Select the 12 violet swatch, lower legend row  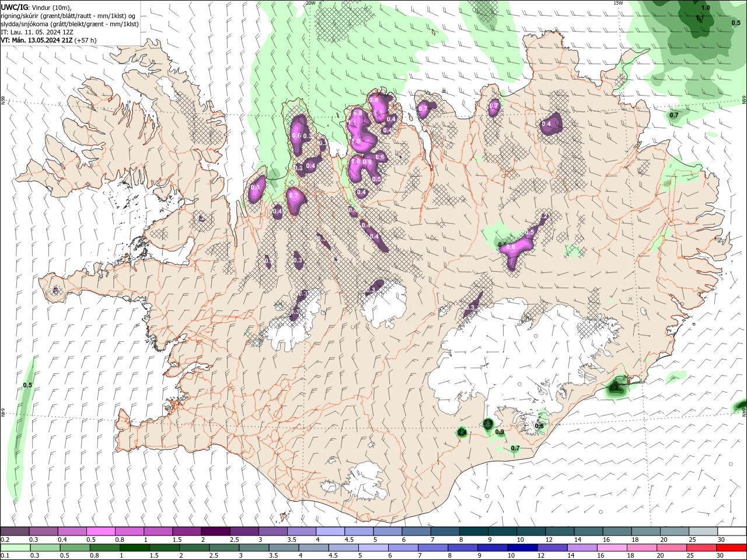tap(552, 548)
